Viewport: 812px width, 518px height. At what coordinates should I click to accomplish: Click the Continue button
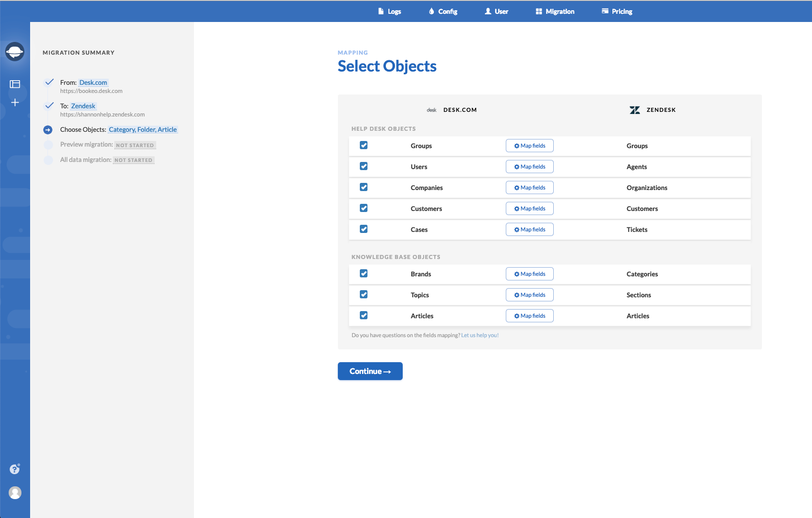click(370, 371)
